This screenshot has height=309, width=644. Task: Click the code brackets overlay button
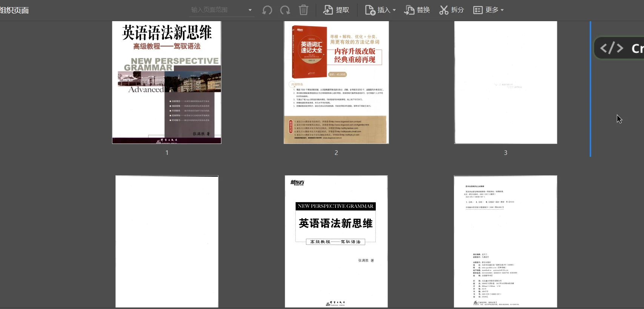[x=619, y=48]
